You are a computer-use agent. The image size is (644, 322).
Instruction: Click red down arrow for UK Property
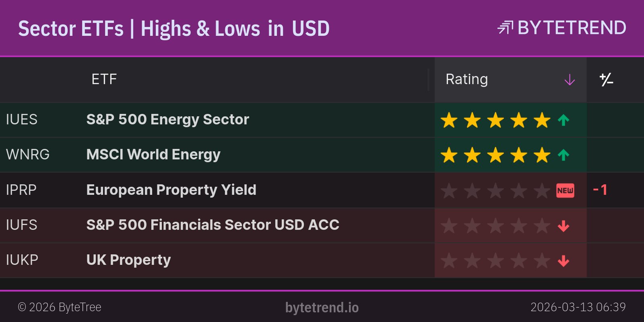(563, 261)
